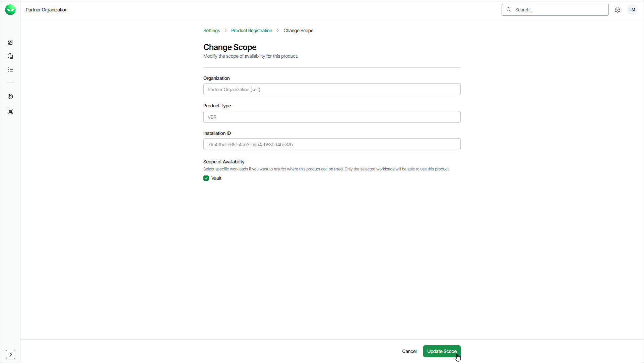Click the Installation ID field
The height and width of the screenshot is (363, 644).
(332, 144)
